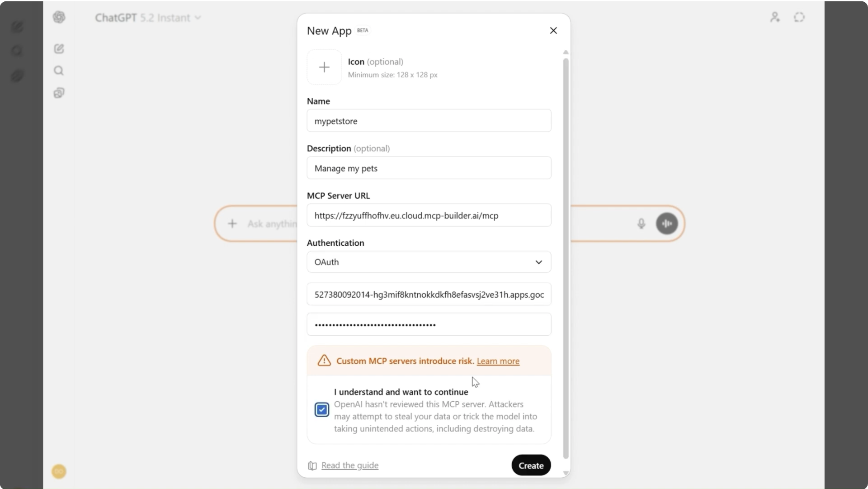Viewport: 868px width, 489px height.
Task: Click the warning triangle in the risk banner
Action: [324, 361]
